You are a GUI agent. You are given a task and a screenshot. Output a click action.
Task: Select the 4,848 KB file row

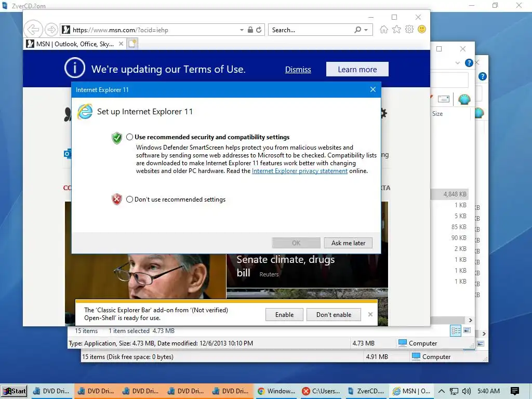pos(449,194)
